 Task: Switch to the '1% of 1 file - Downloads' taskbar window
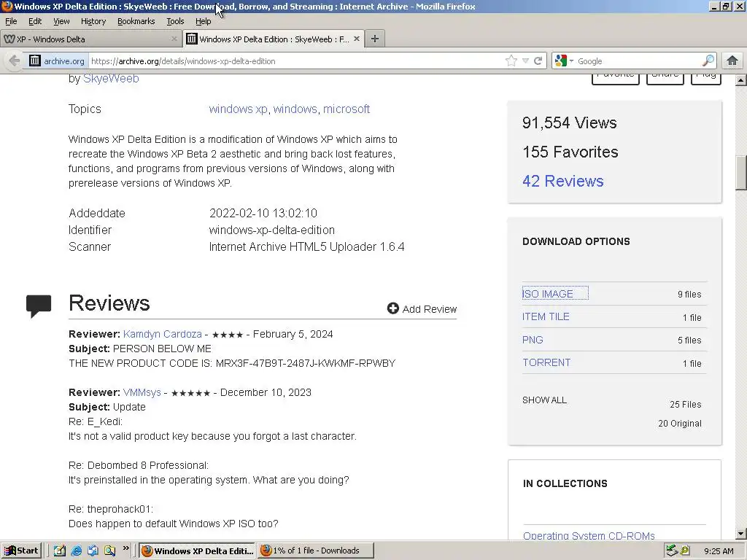tap(315, 551)
